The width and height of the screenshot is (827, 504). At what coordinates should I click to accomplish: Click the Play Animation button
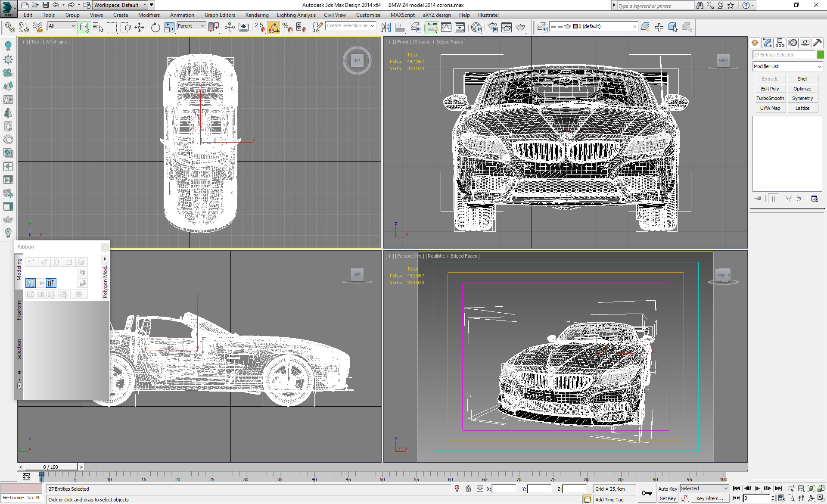coord(758,488)
